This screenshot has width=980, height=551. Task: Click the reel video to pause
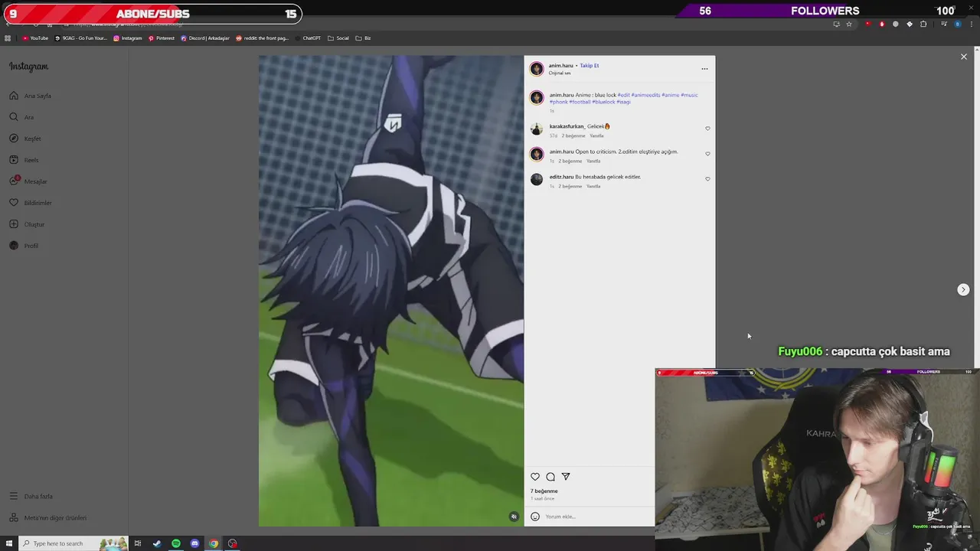391,291
